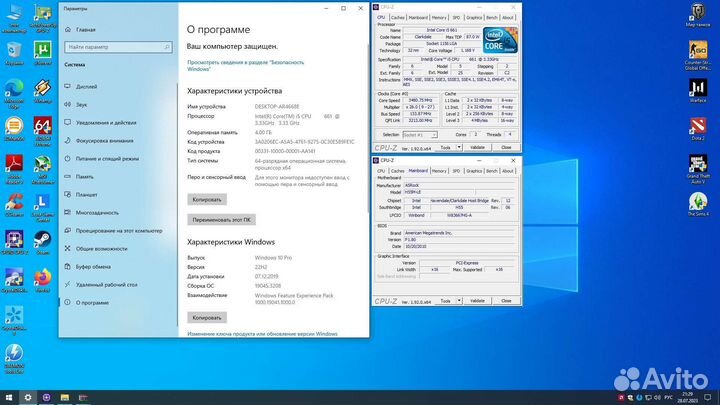Open the Firefox desktop shortcut
Screen dimensions: 720x405
[43, 280]
